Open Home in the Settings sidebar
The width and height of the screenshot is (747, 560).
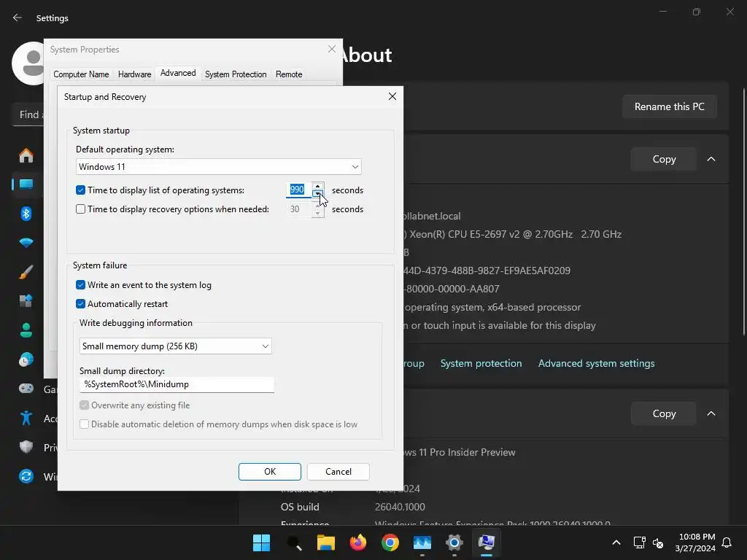pyautogui.click(x=26, y=155)
